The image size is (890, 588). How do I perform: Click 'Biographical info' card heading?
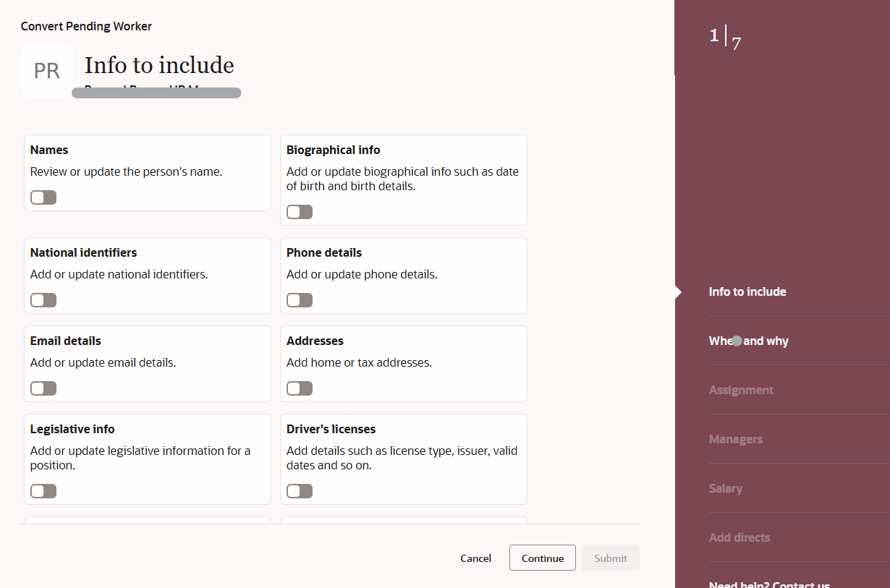click(334, 150)
